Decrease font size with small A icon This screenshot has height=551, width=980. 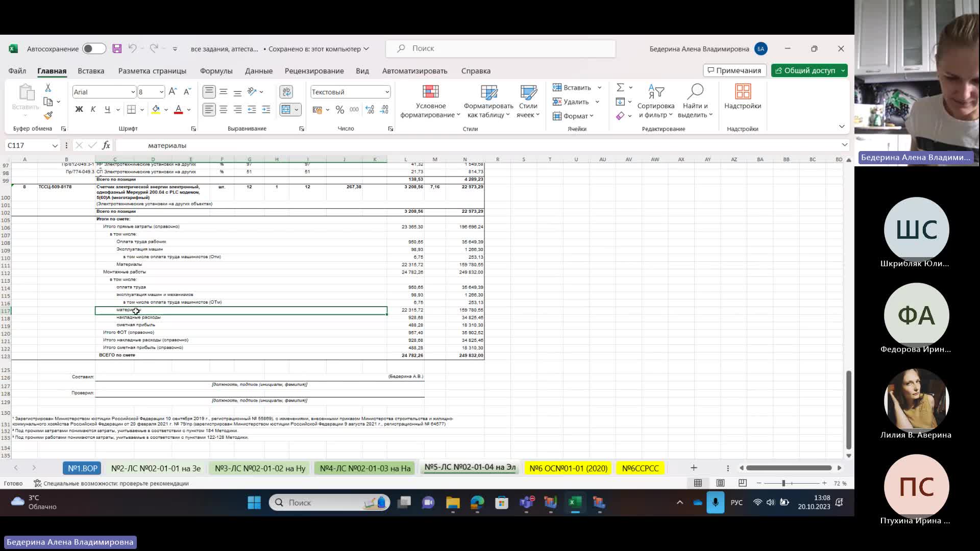[x=187, y=92]
